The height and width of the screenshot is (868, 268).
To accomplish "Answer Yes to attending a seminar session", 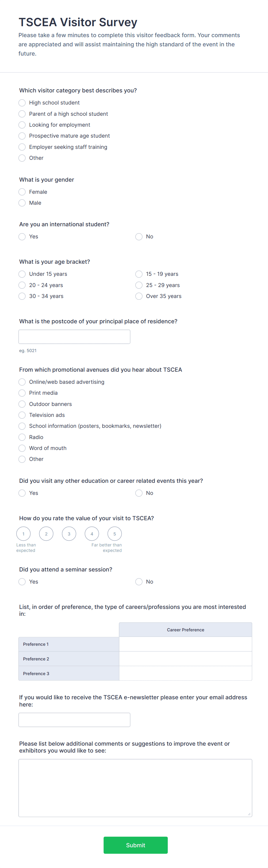I will [x=22, y=582].
